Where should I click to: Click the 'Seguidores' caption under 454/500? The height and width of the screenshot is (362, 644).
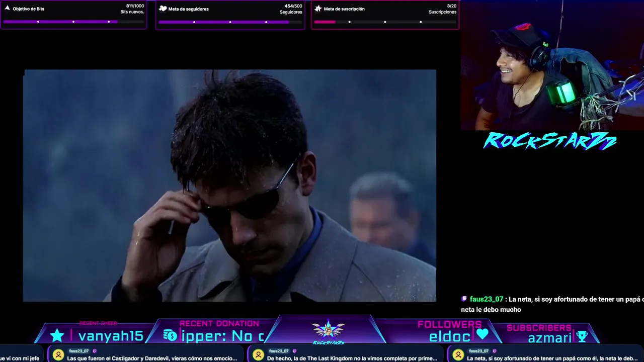291,12
